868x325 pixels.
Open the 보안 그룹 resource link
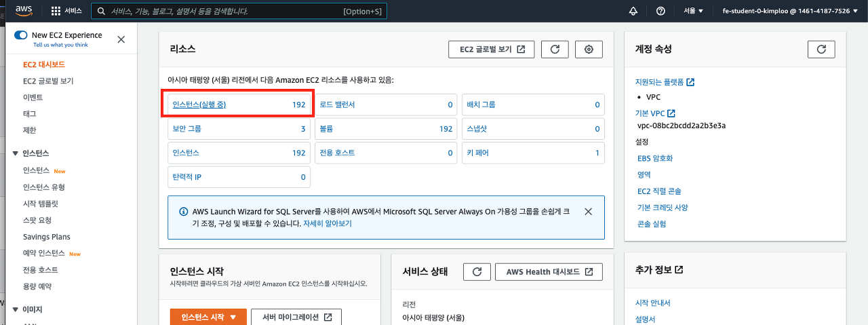pos(187,128)
